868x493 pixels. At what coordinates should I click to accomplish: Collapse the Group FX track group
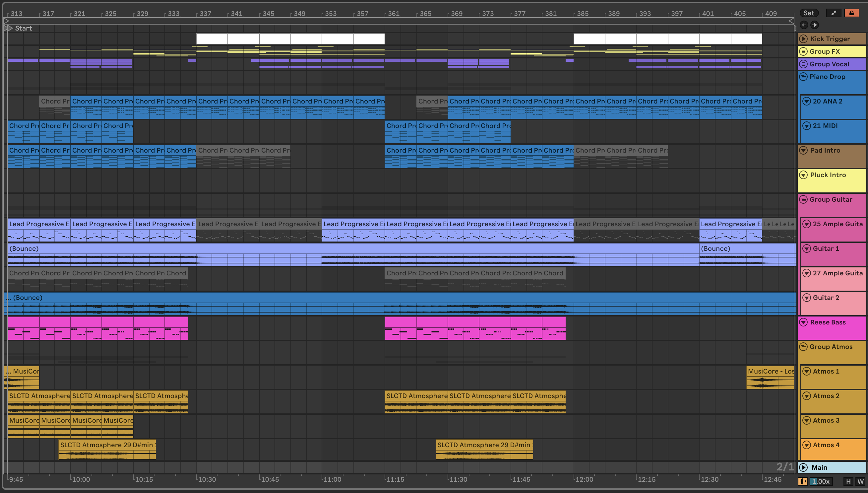803,51
